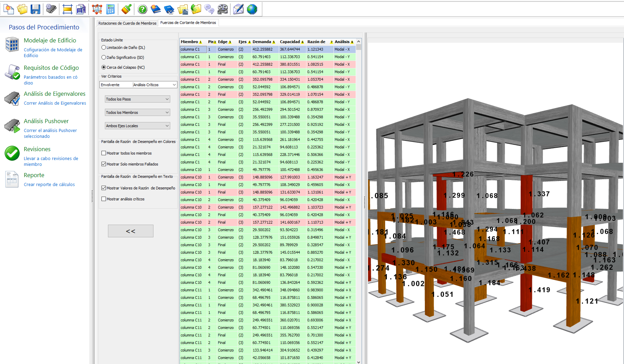Open help using the green question mark icon
The image size is (624, 364).
pyautogui.click(x=142, y=9)
